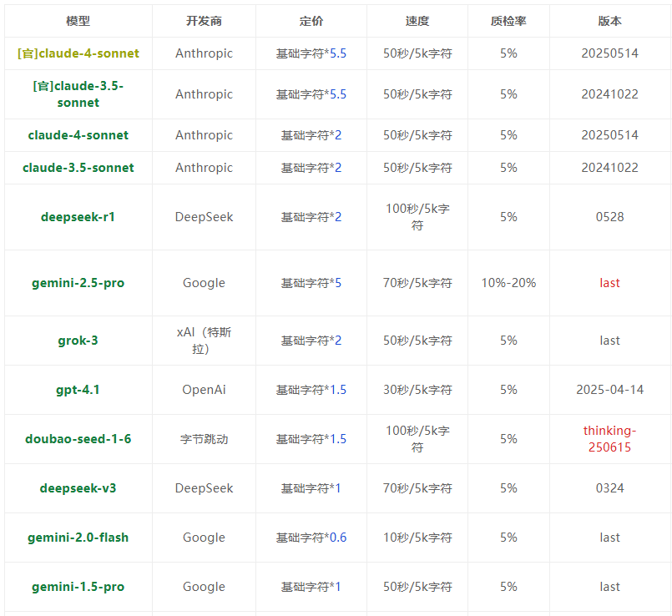Open the gemini-1.5-pro model link
This screenshot has height=616, width=672.
(78, 587)
